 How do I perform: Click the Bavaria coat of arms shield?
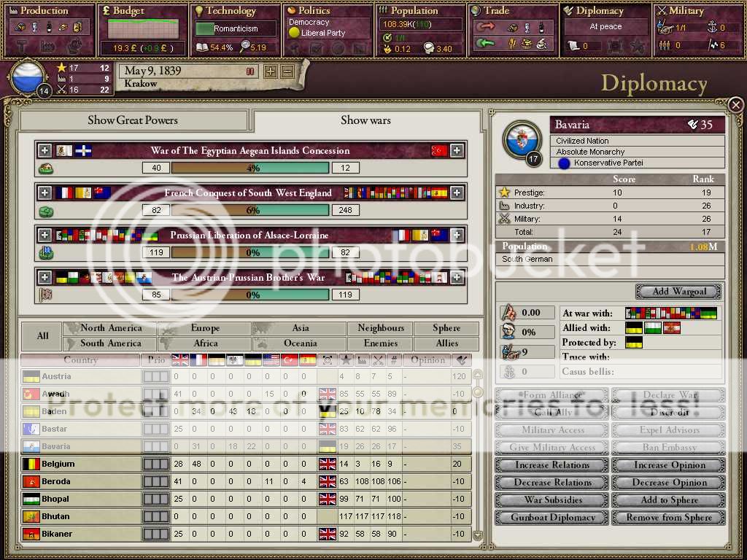click(x=522, y=139)
